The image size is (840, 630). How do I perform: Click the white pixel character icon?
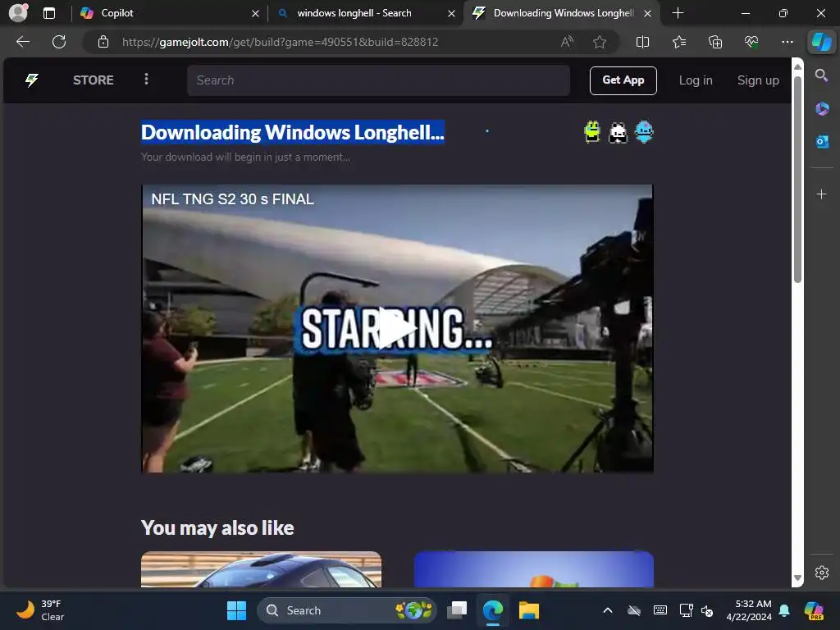click(x=618, y=132)
